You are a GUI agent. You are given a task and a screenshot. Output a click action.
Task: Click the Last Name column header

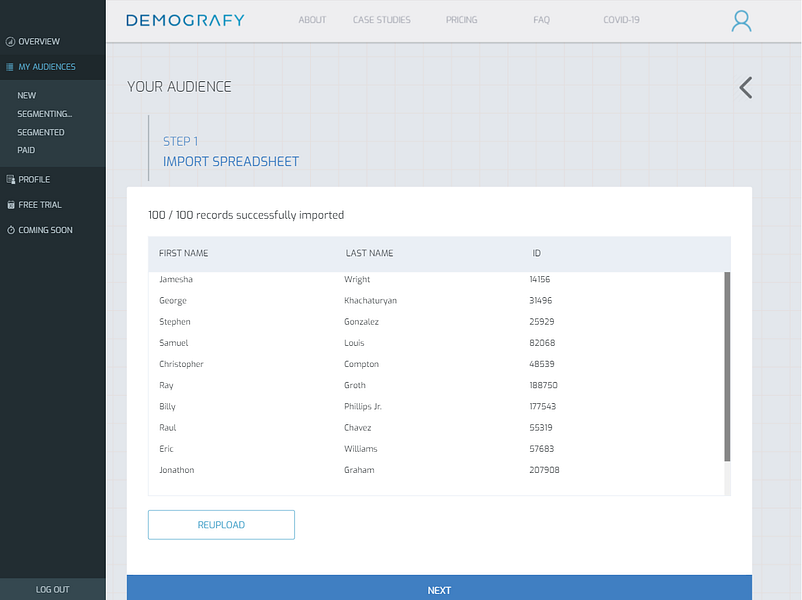click(369, 253)
